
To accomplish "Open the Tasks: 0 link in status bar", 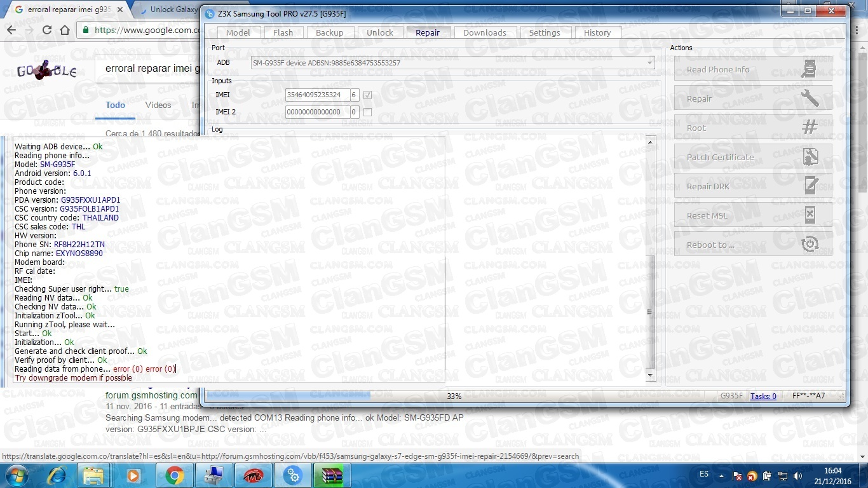I will point(763,396).
